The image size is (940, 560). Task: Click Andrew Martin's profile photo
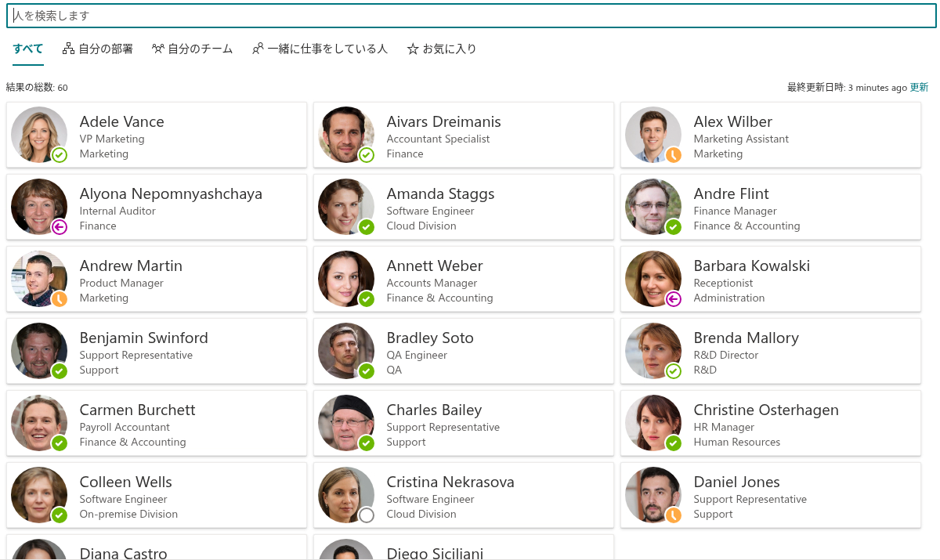pos(39,279)
